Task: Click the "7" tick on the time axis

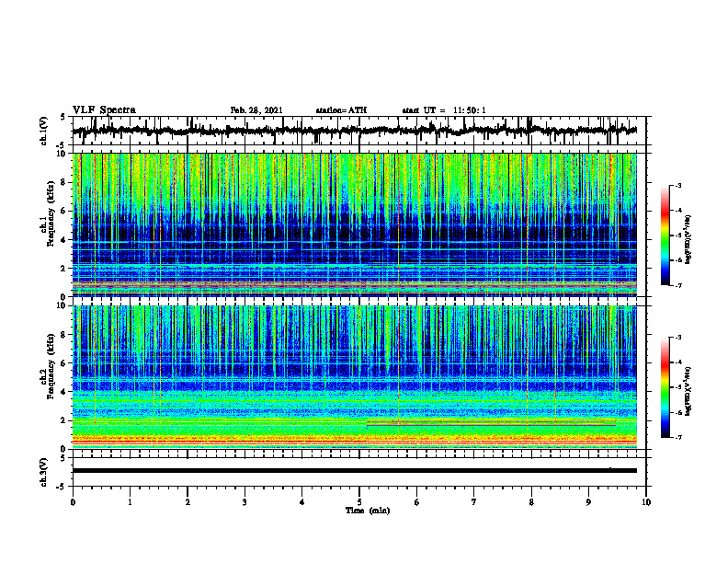Action: [474, 502]
